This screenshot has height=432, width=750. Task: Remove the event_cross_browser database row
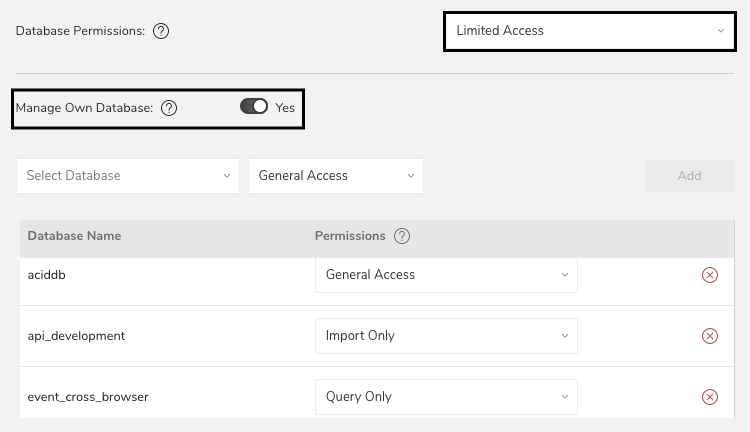point(710,397)
